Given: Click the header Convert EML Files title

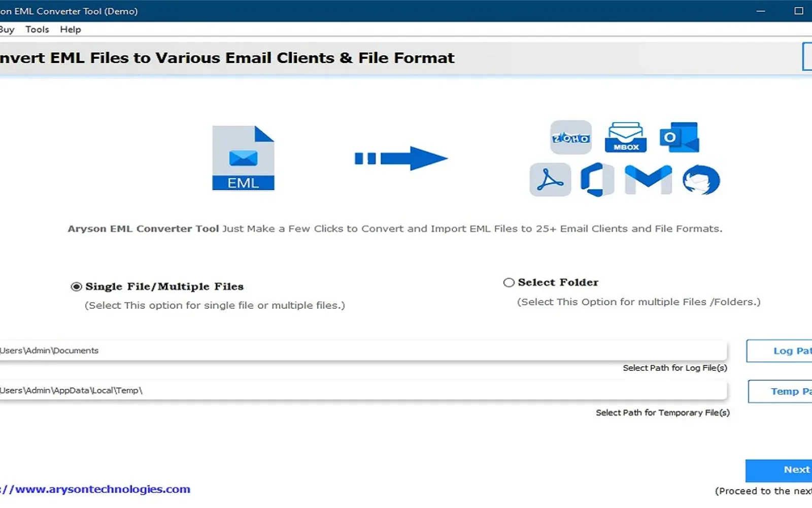Looking at the screenshot, I should coord(227,58).
